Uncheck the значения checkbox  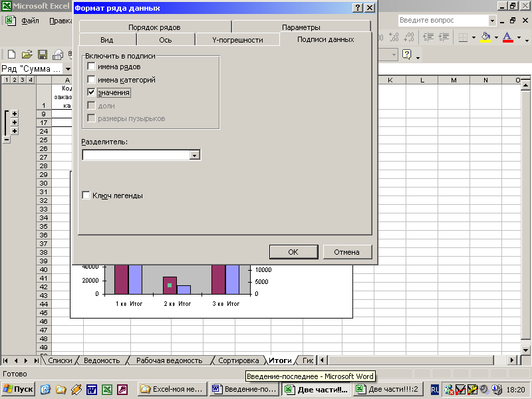click(91, 92)
